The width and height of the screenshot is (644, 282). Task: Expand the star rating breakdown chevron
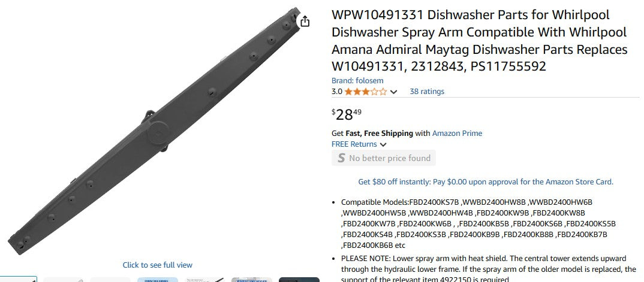point(393,92)
